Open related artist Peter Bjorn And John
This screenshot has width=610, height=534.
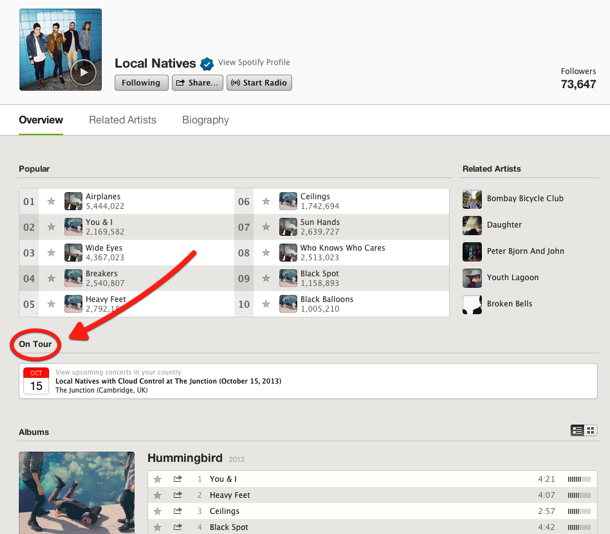pos(525,251)
